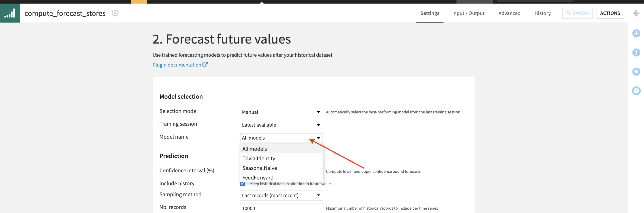
Task: Collapse the Model name dropdown showing All models
Action: pyautogui.click(x=281, y=138)
